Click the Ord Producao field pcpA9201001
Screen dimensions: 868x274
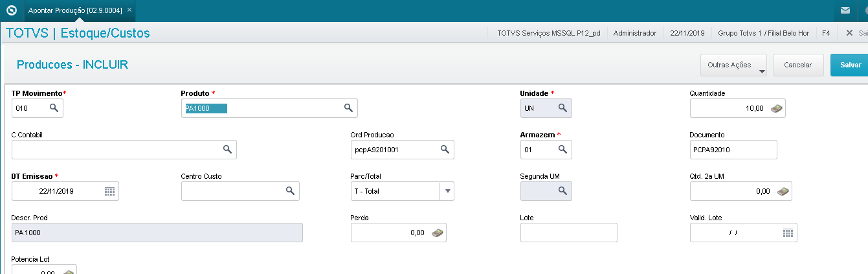tap(402, 149)
